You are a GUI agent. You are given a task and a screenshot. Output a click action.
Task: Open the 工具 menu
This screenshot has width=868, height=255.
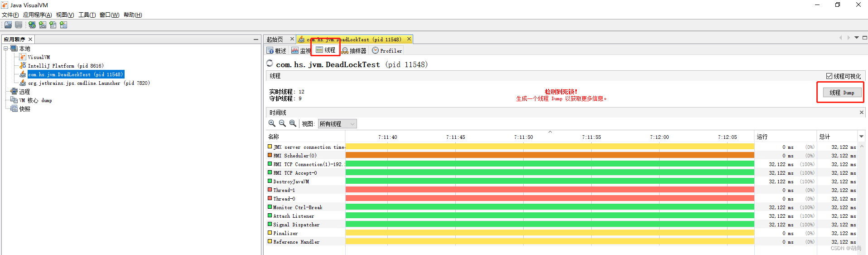[87, 15]
